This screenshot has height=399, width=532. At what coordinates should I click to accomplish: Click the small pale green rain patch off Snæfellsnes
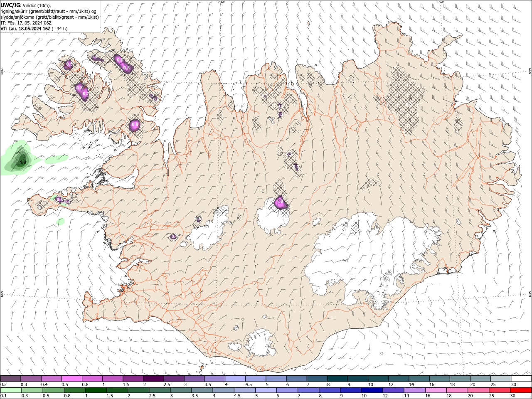[60, 222]
